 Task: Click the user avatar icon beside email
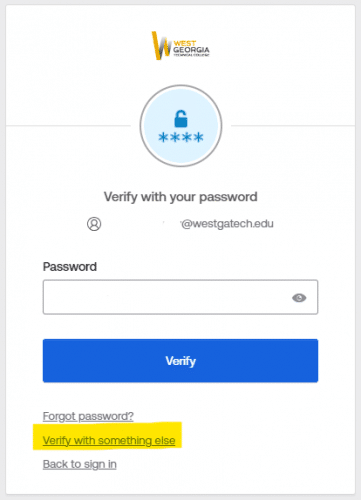pyautogui.click(x=94, y=224)
